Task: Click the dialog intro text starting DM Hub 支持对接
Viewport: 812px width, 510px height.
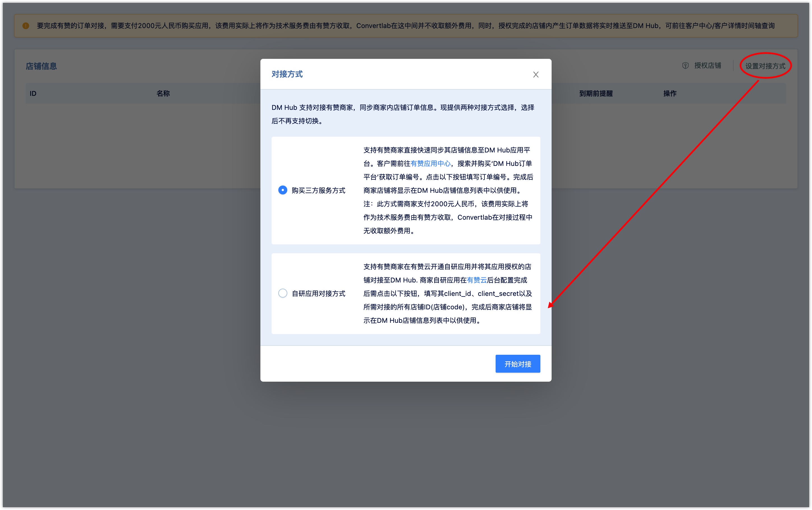Action: click(x=403, y=114)
